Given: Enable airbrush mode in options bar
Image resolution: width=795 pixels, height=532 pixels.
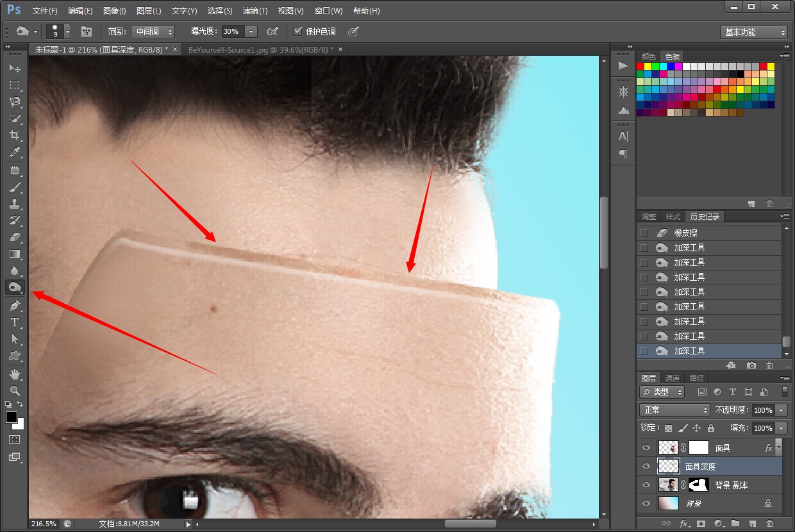Looking at the screenshot, I should (272, 31).
